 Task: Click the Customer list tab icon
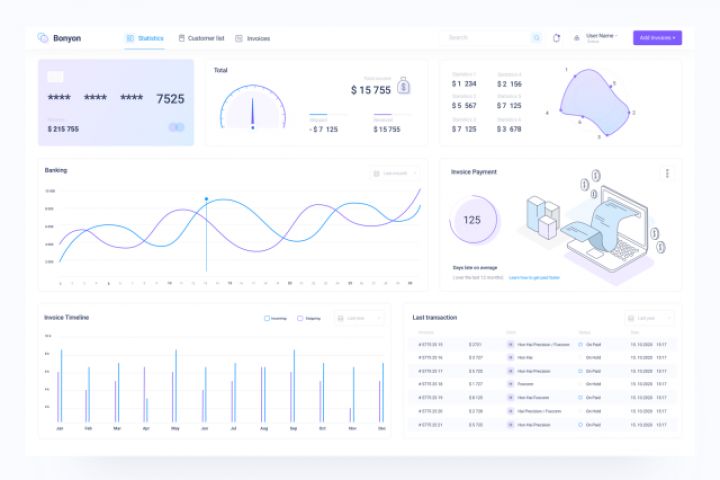tap(181, 38)
